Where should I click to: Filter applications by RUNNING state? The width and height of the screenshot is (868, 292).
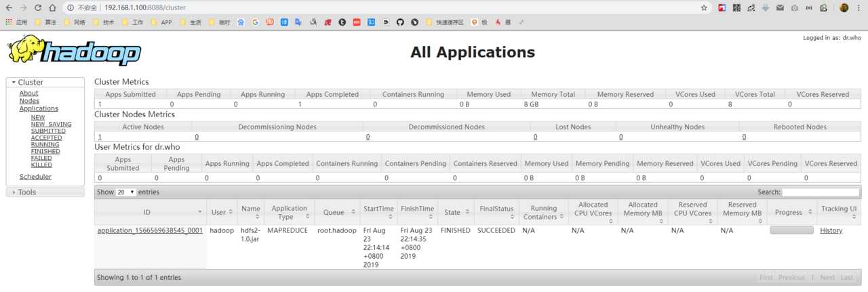(45, 144)
